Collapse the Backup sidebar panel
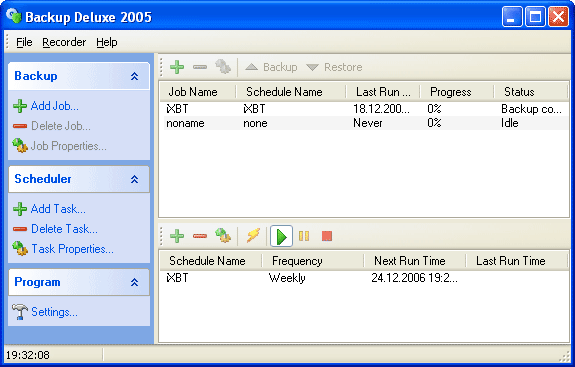 (135, 76)
